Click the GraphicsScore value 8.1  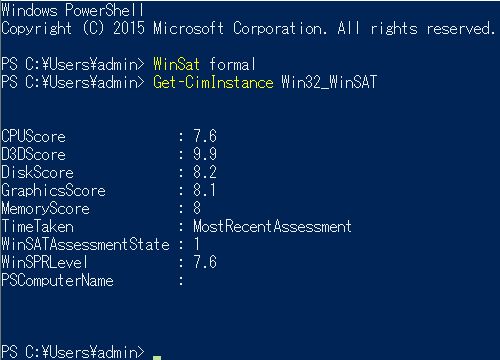204,190
